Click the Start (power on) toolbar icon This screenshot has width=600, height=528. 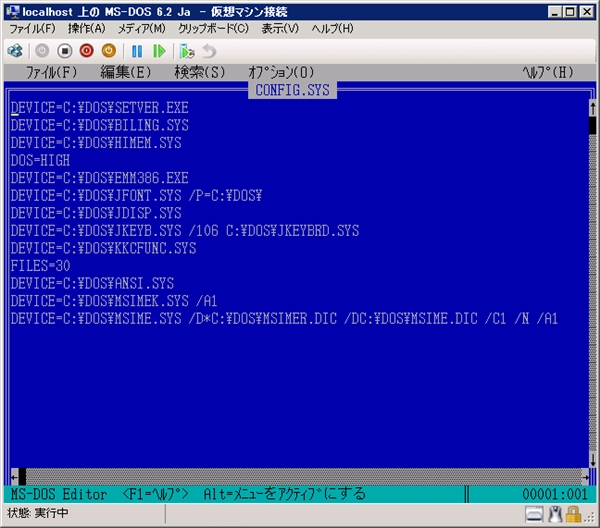[x=42, y=51]
